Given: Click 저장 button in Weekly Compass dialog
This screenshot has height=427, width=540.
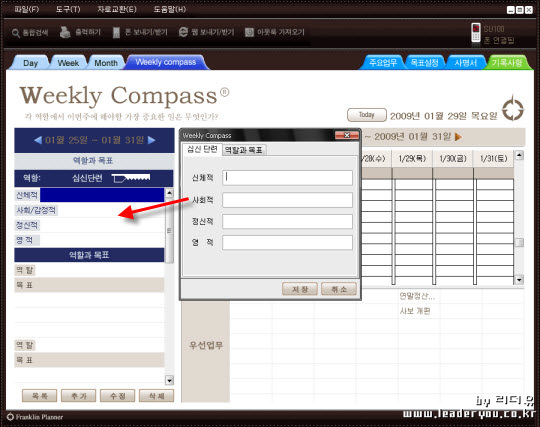Looking at the screenshot, I should click(300, 289).
